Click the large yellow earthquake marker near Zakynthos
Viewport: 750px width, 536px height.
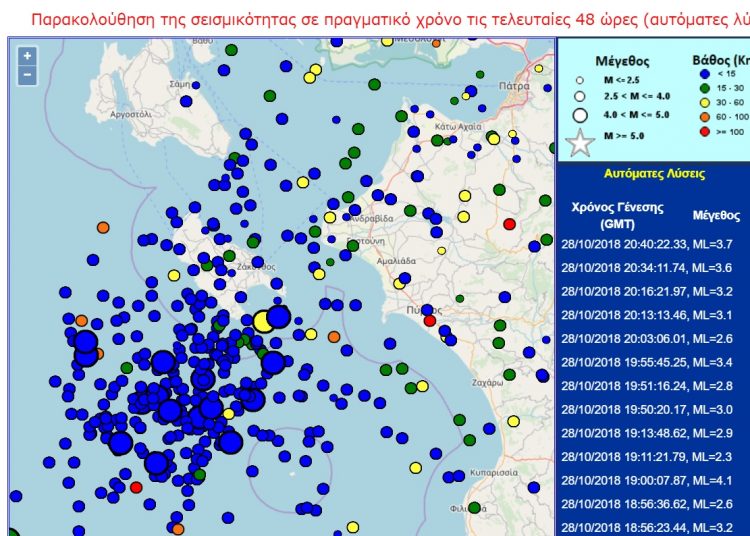tap(263, 322)
